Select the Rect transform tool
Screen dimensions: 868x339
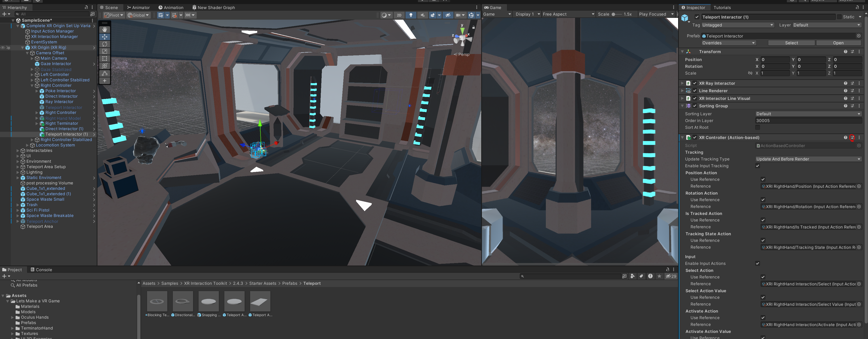(x=104, y=59)
